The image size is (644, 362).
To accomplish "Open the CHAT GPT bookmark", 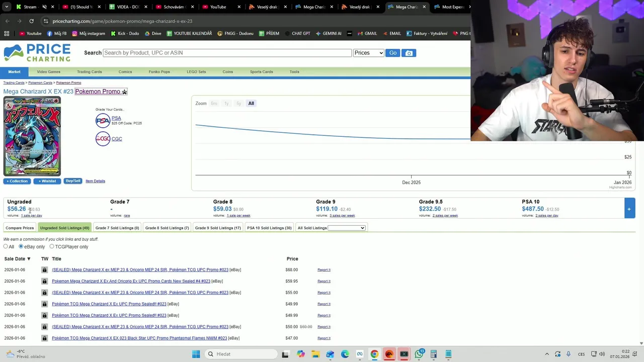I will tap(297, 33).
